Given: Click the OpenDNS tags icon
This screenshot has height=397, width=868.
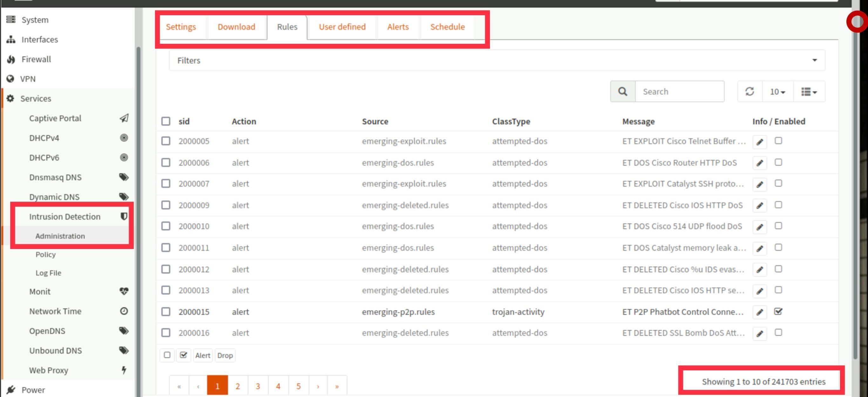Looking at the screenshot, I should pyautogui.click(x=124, y=331).
